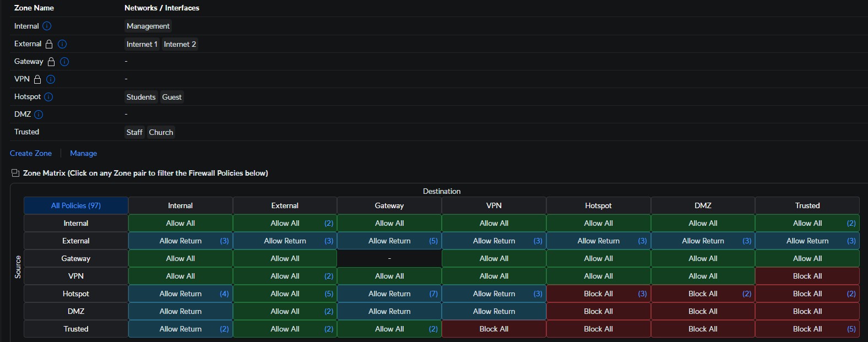
Task: Click info icon next to DMZ zone
Action: pyautogui.click(x=39, y=115)
